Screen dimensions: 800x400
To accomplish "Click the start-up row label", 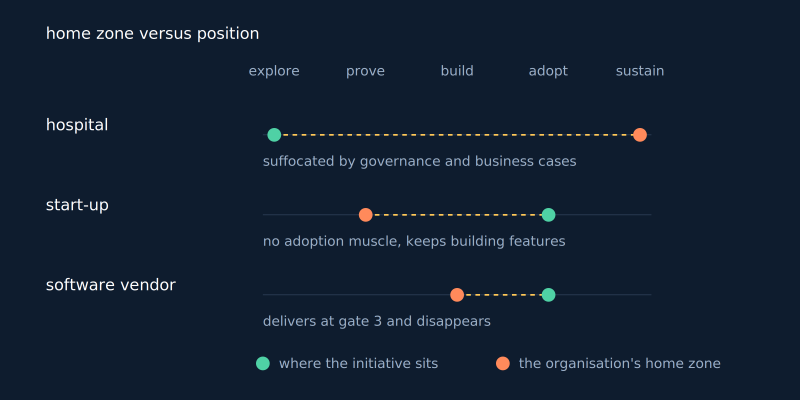I will (x=77, y=205).
